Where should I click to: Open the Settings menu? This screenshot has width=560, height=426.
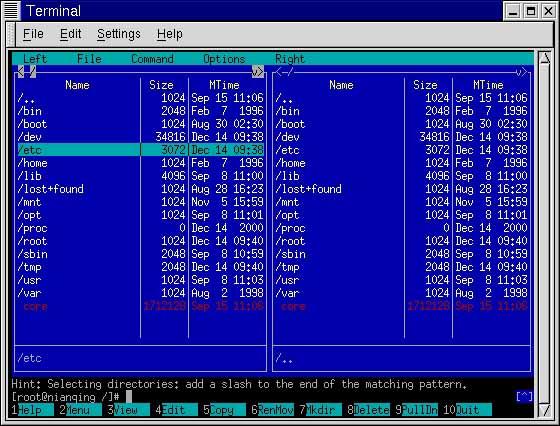click(119, 34)
